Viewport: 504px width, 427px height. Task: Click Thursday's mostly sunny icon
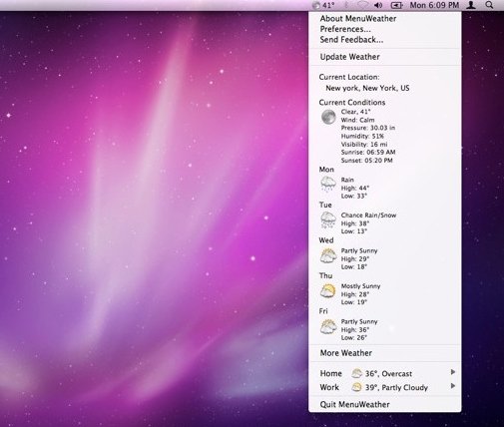pos(328,291)
